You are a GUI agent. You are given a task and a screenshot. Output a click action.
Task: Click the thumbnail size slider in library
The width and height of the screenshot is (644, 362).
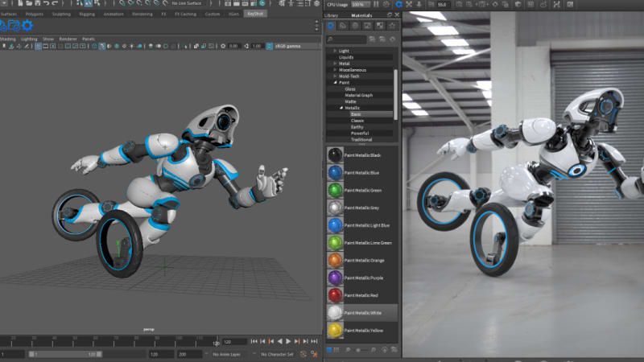(x=360, y=350)
